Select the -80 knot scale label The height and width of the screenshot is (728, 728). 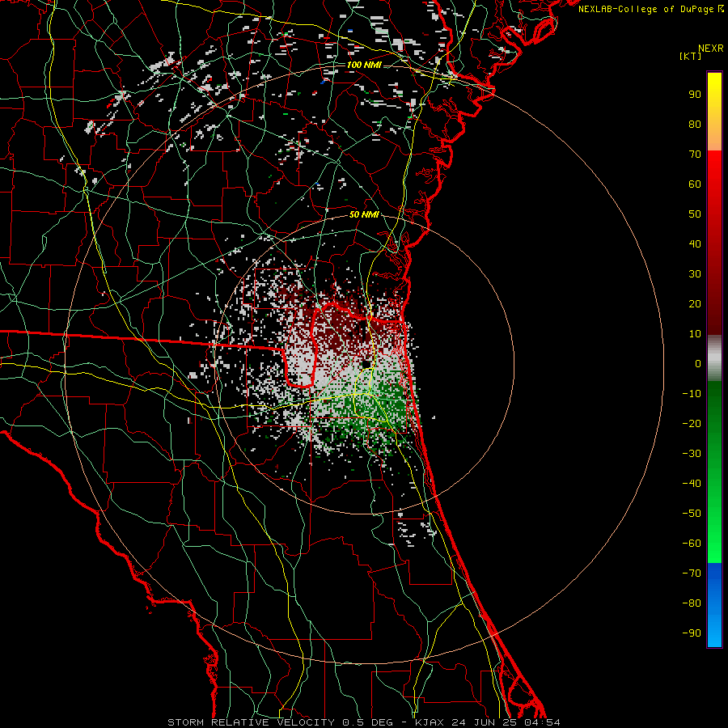[x=692, y=603]
